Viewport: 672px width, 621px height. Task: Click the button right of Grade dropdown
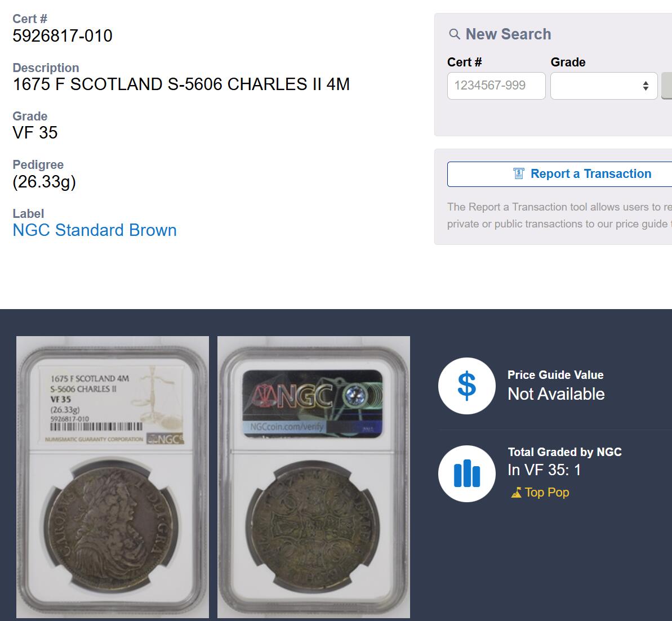(667, 86)
